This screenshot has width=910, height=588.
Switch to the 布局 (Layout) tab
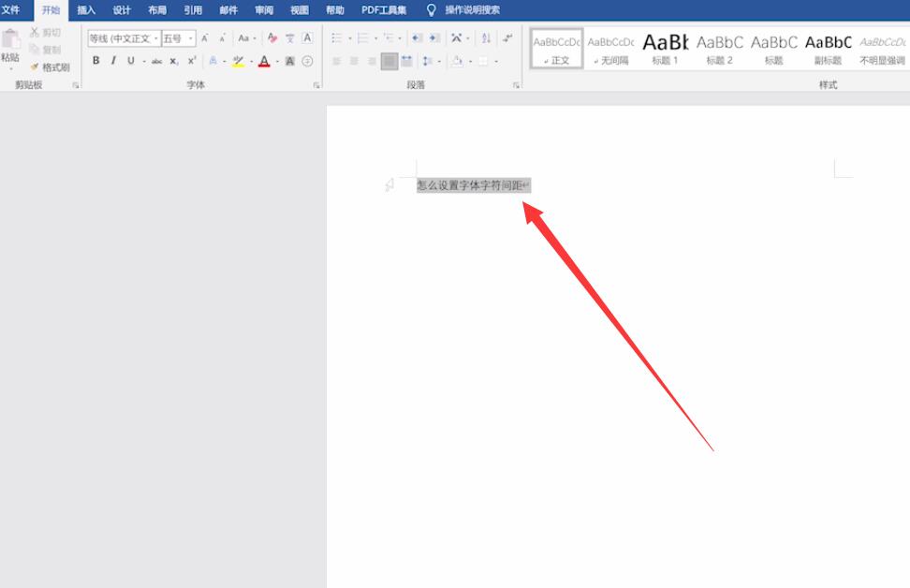coord(156,10)
